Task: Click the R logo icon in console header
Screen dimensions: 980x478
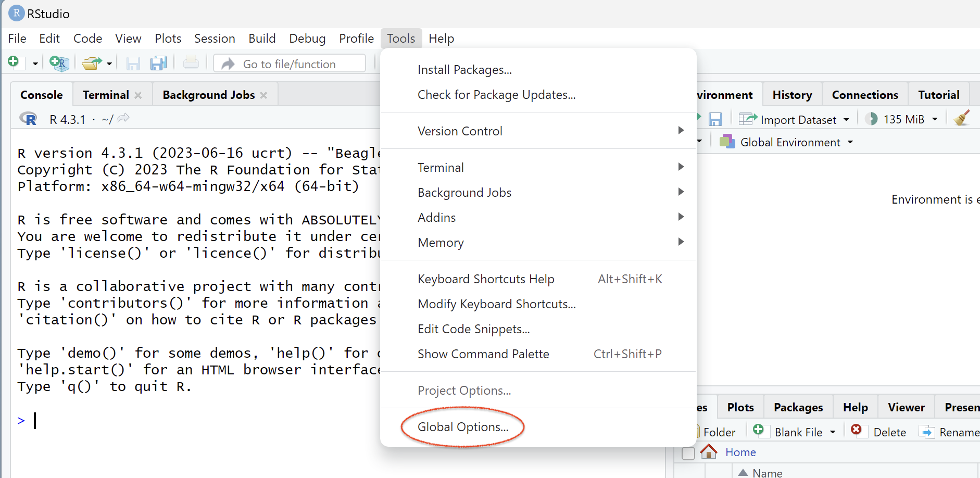Action: [29, 119]
